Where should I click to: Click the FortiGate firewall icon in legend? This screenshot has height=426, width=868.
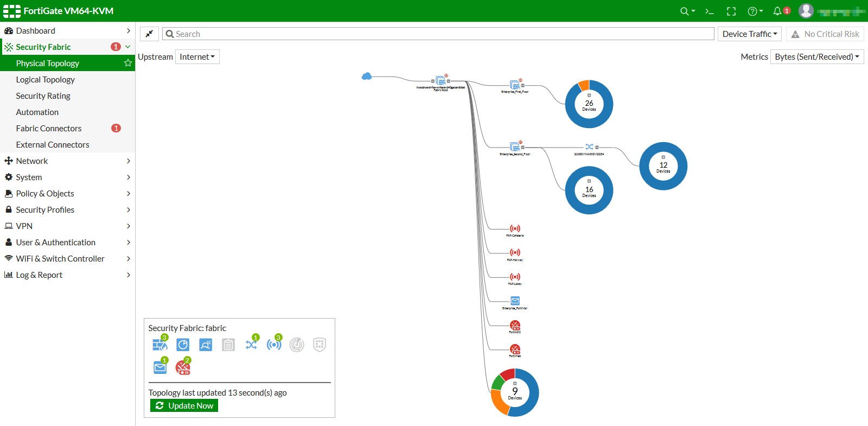click(x=160, y=345)
